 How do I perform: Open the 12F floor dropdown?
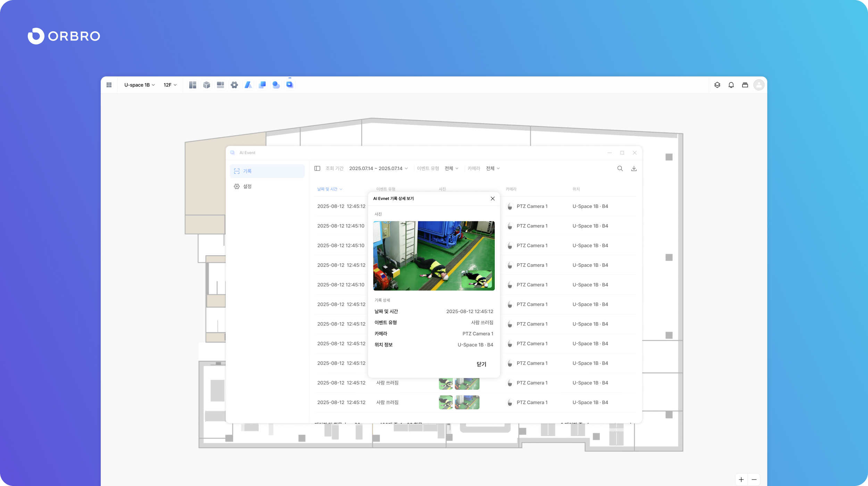point(170,85)
